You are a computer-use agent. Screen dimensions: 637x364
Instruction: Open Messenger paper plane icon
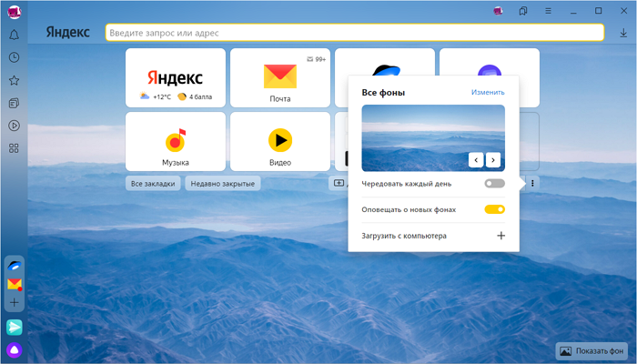point(15,327)
